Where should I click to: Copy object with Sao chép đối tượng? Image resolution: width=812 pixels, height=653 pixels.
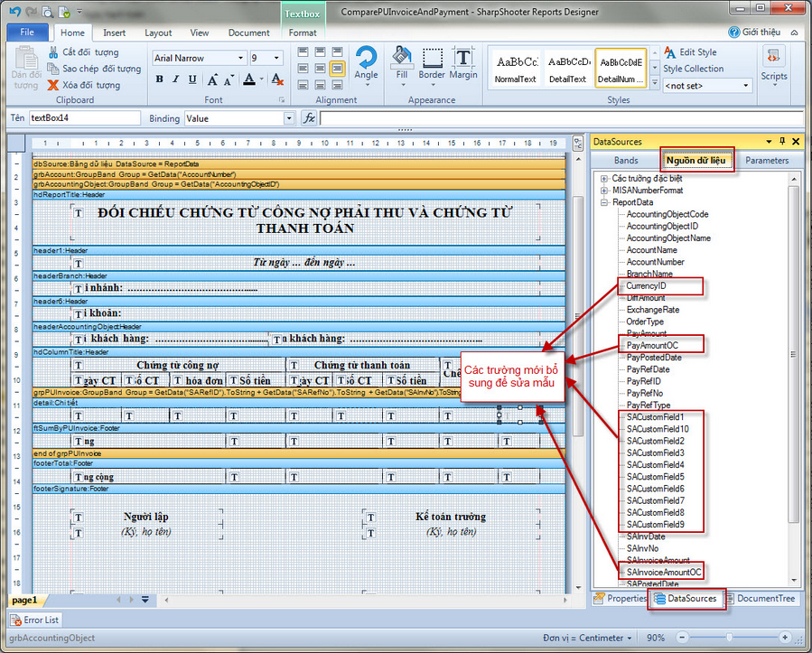coord(94,69)
